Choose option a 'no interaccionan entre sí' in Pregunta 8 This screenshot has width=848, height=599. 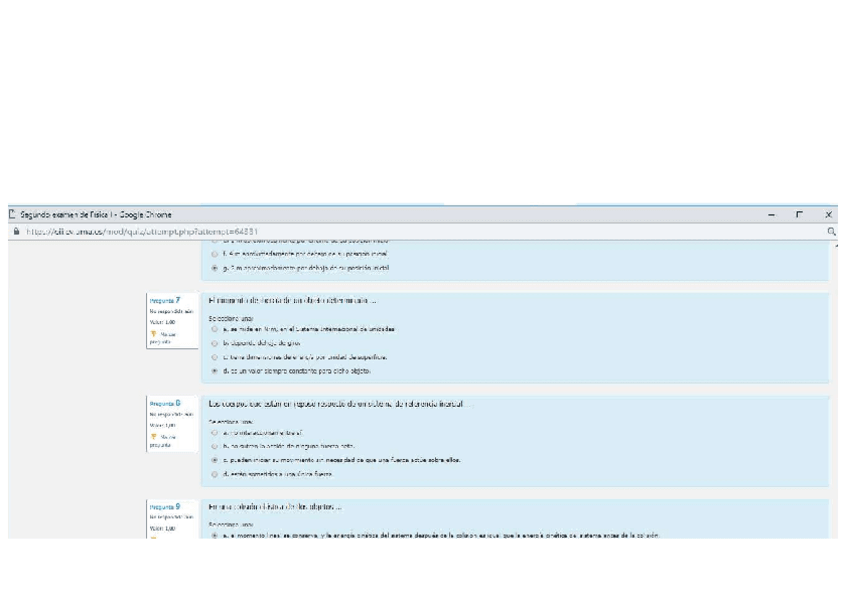coord(214,432)
